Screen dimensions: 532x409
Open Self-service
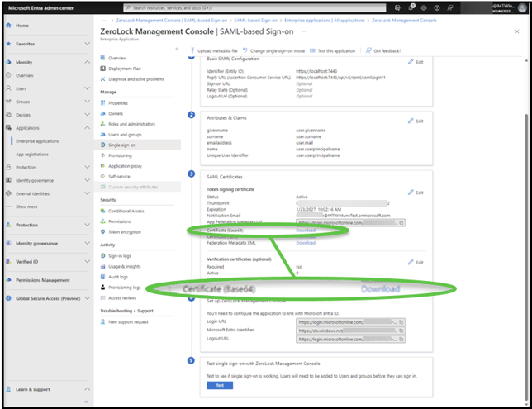pos(119,177)
